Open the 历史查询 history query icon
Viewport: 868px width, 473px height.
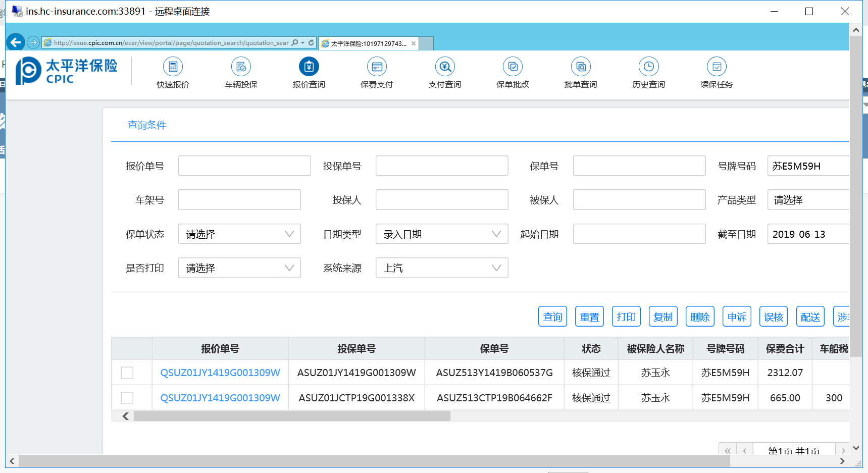648,67
